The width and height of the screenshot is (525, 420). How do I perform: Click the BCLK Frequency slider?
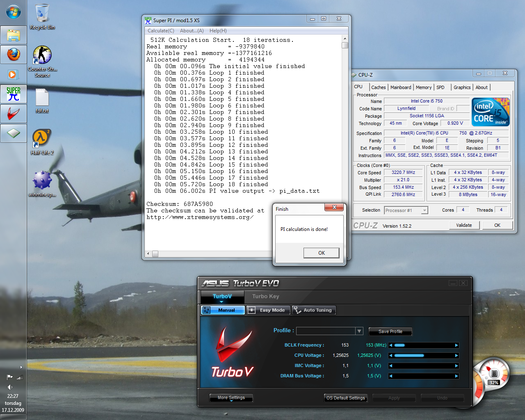pyautogui.click(x=424, y=345)
